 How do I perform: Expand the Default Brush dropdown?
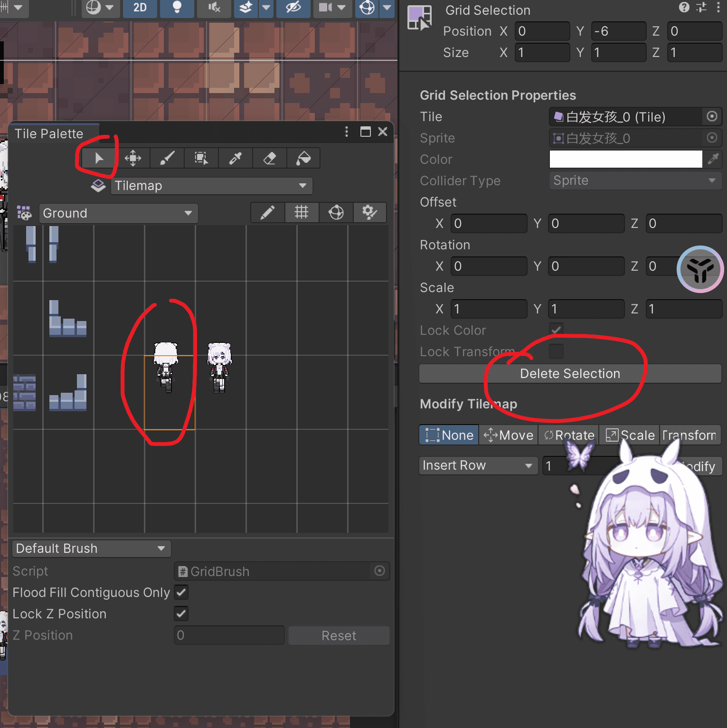[92, 548]
